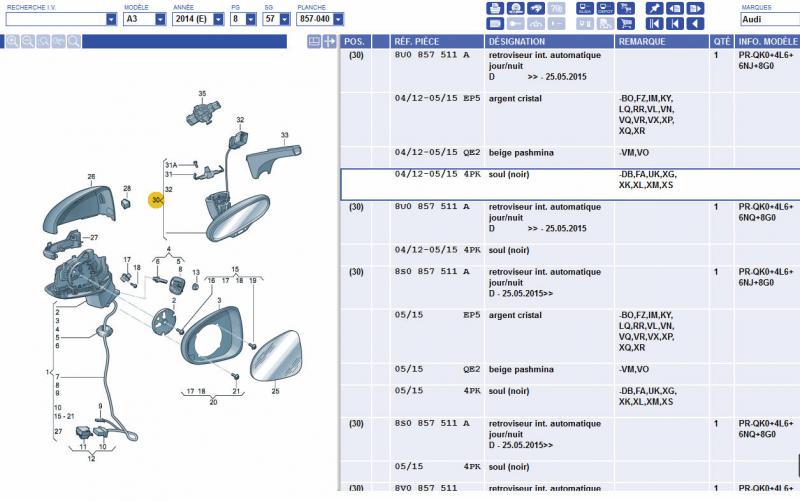Click the RÉF. PIÈCE column header

pyautogui.click(x=437, y=41)
